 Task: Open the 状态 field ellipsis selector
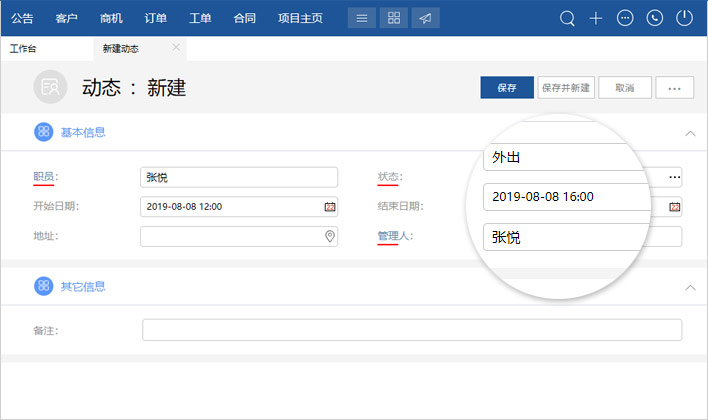pyautogui.click(x=674, y=177)
